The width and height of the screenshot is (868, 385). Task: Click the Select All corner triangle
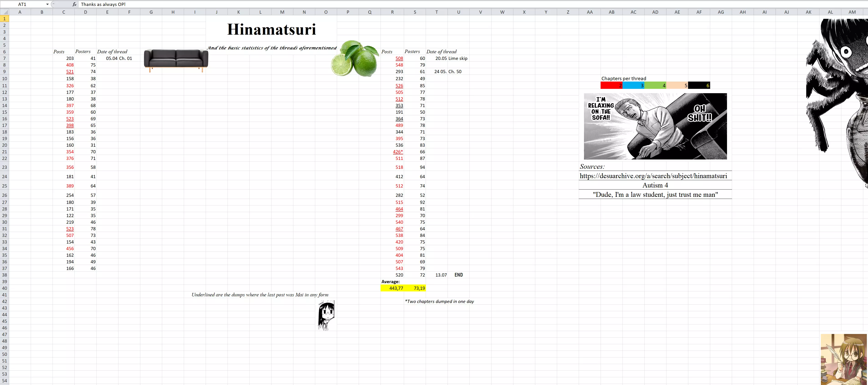tap(4, 12)
